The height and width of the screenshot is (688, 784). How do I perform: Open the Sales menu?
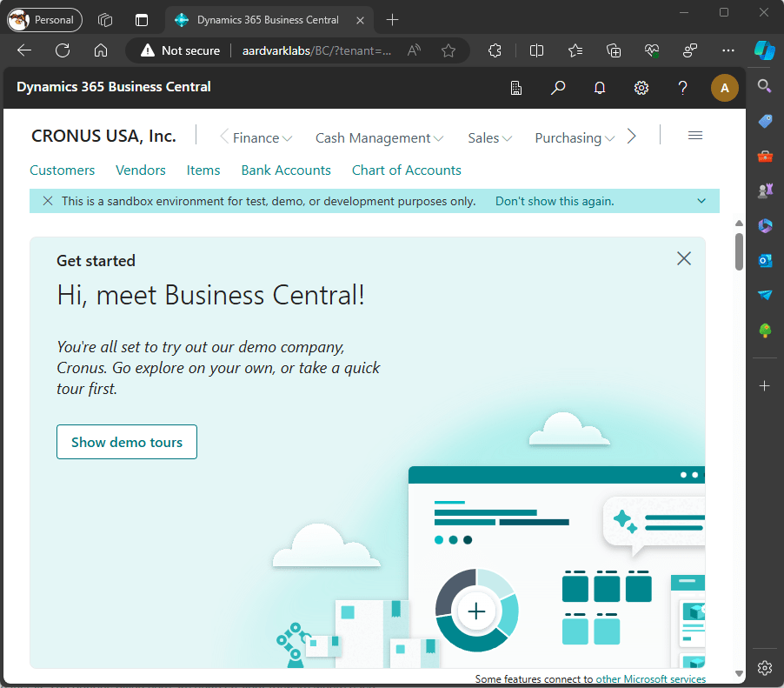tap(489, 137)
